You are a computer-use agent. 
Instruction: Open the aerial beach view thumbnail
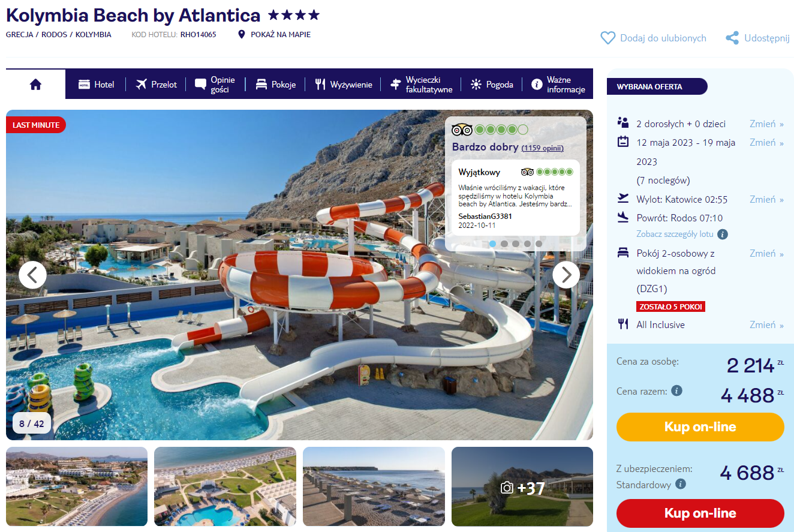(x=77, y=486)
